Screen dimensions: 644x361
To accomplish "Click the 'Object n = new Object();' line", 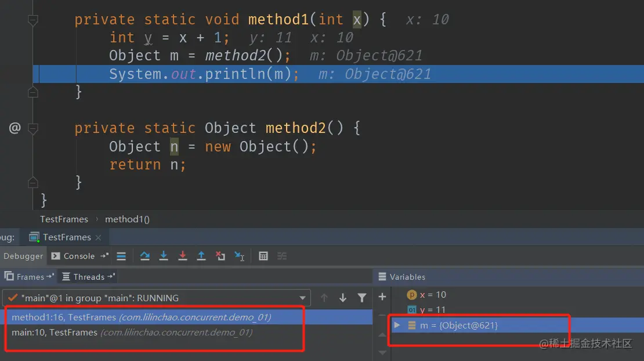I will (x=213, y=147).
